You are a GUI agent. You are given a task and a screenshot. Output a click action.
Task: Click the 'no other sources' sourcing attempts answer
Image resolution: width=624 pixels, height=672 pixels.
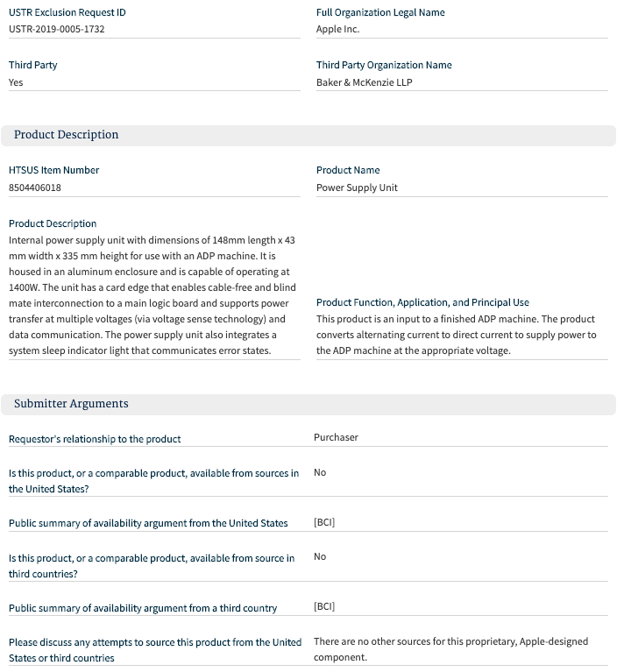(450, 649)
